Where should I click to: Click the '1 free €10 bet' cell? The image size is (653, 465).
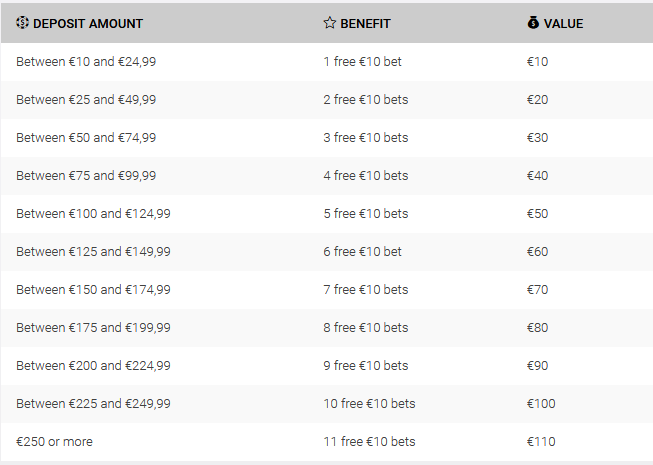(362, 62)
